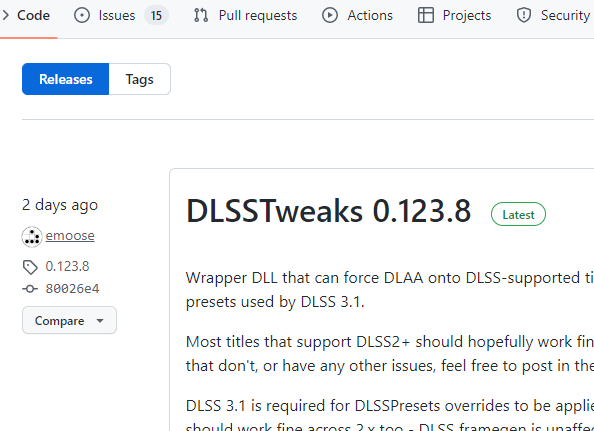This screenshot has height=431, width=594.
Task: Click the Pull requests branch icon
Action: [x=201, y=16]
